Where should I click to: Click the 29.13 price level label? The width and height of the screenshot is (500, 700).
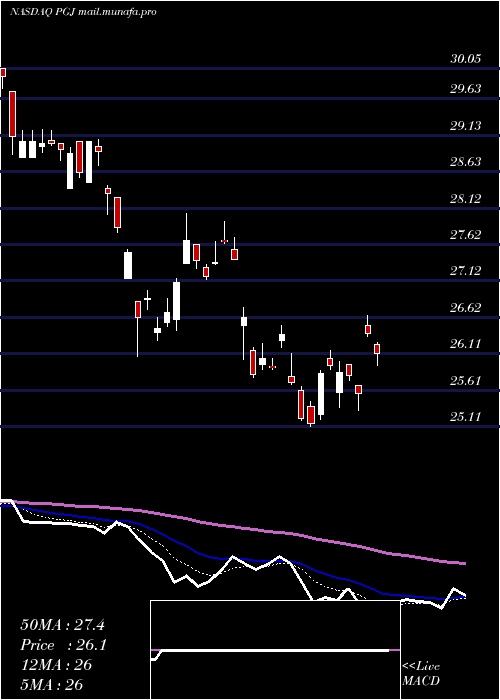coord(465,125)
